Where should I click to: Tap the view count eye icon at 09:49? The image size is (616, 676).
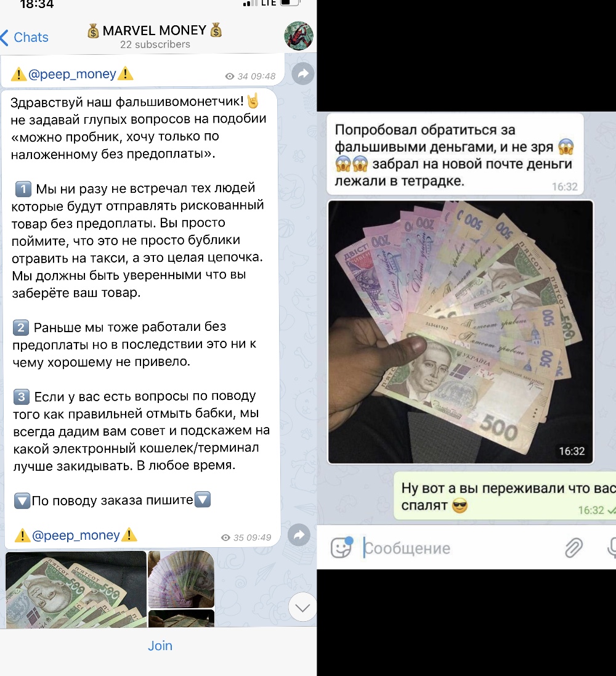click(225, 537)
